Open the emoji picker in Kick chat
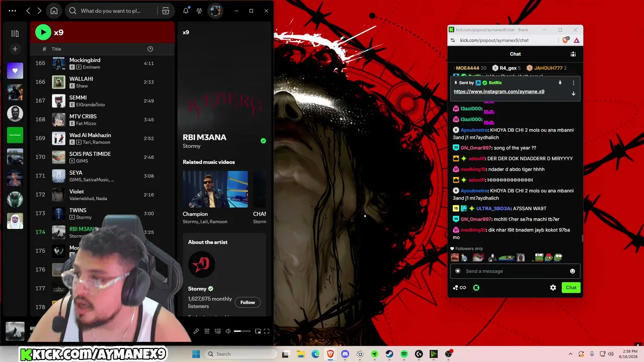 click(573, 271)
